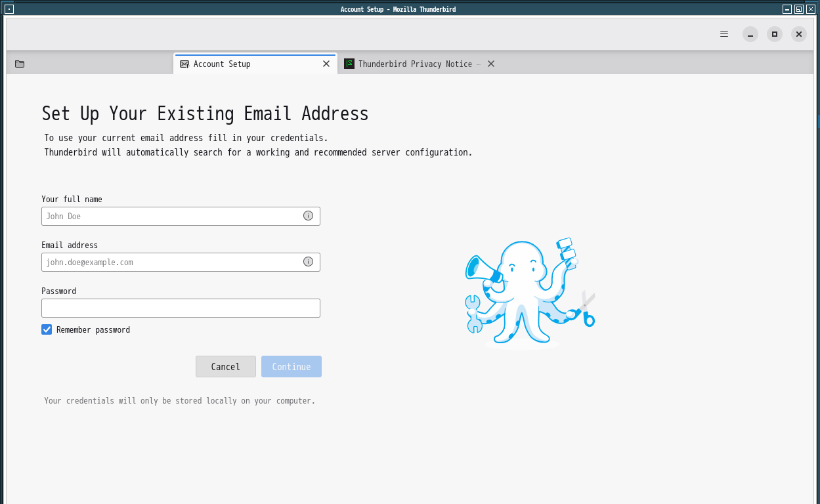The image size is (820, 504).
Task: Click the 'To use your current email address' instruction line
Action: (x=186, y=138)
